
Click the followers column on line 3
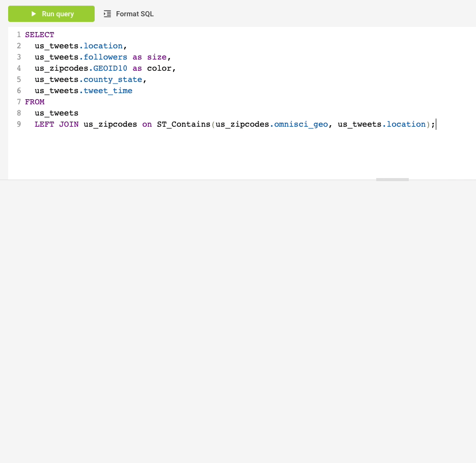pyautogui.click(x=105, y=57)
